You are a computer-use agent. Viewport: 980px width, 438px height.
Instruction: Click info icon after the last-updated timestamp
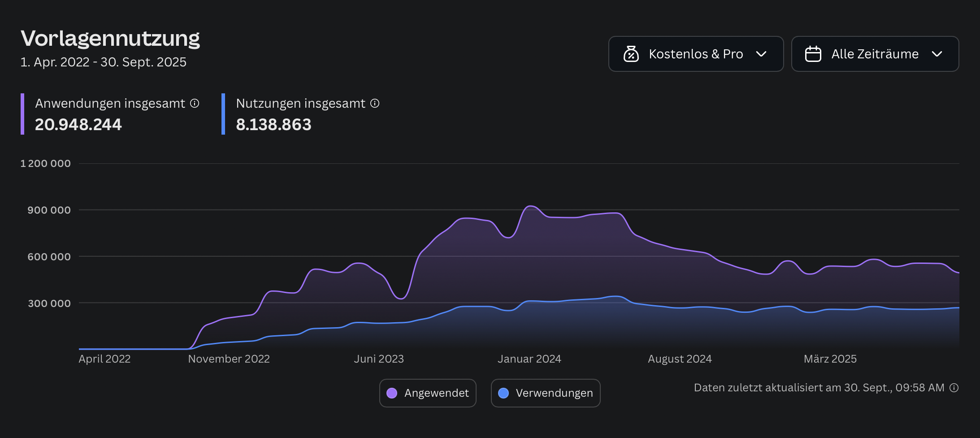(x=954, y=388)
